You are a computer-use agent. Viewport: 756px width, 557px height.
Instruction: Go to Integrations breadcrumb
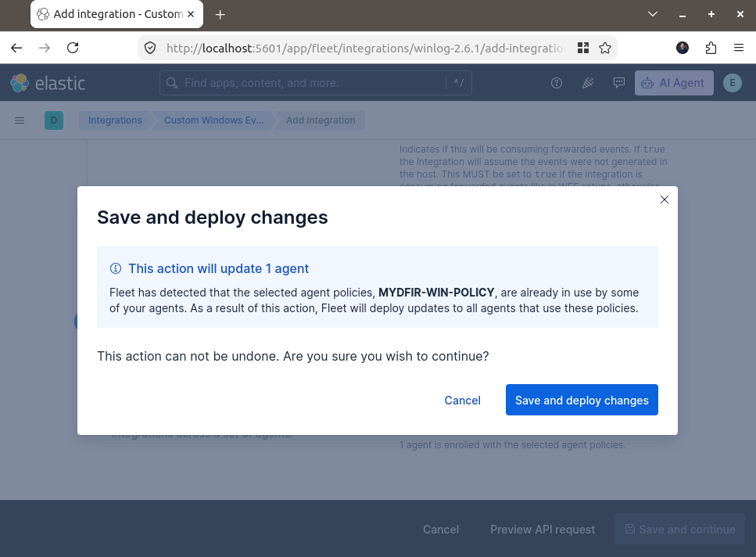(115, 120)
